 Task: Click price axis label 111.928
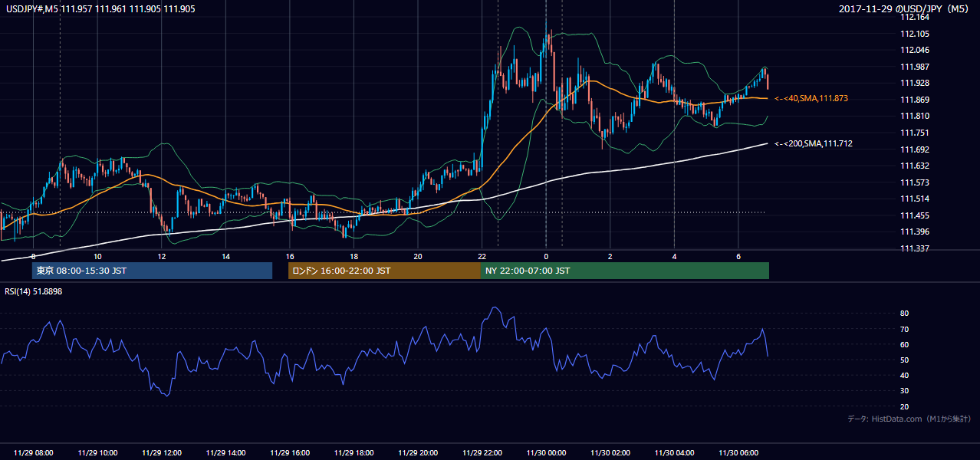914,83
